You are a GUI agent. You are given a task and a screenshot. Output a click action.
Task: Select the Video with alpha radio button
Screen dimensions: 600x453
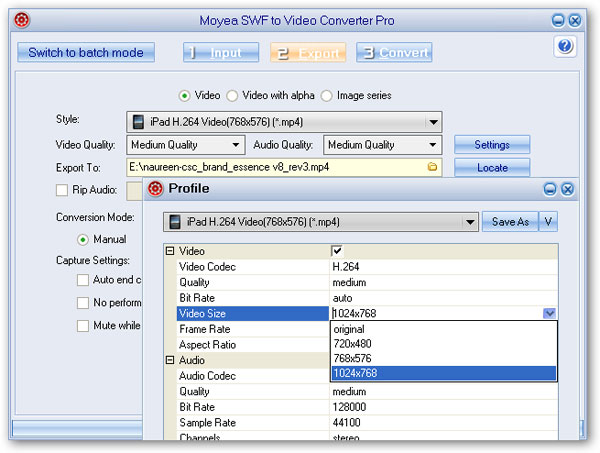click(x=232, y=96)
